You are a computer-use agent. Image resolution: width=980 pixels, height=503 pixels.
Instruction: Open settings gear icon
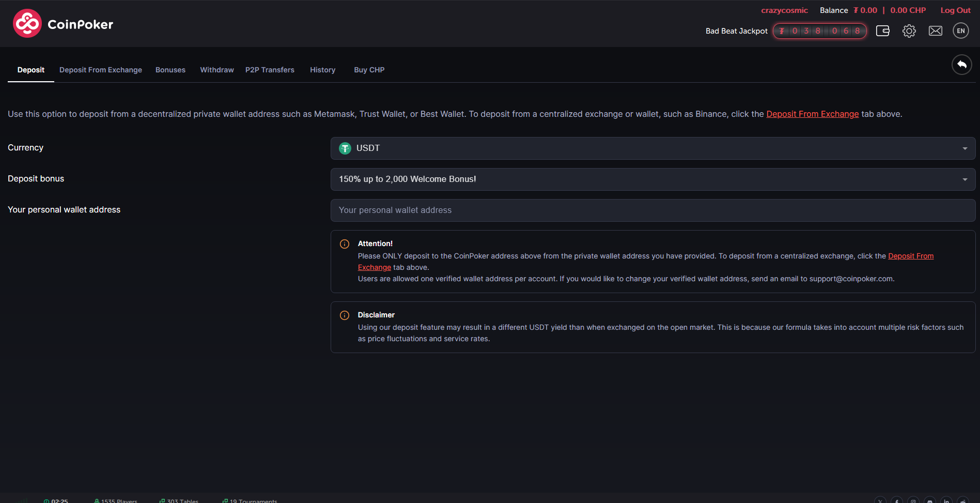909,31
